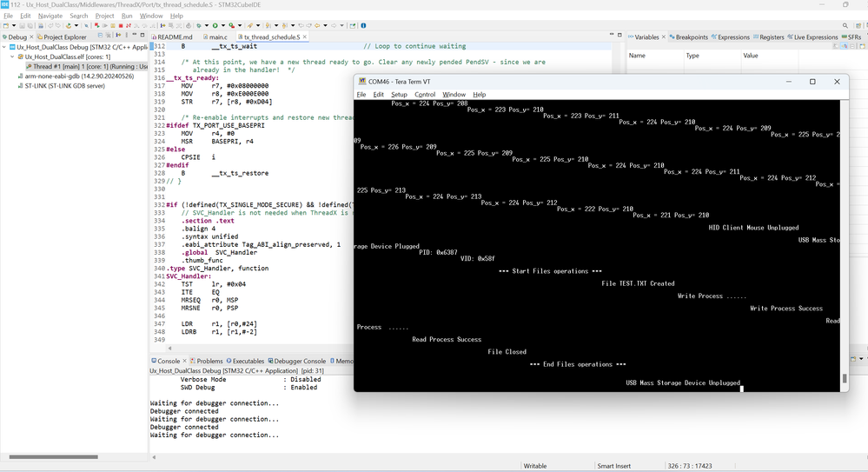Collapse the Ux_Host_DualClass Debug tree node
Screen dimensions: 868x472
tap(6, 47)
